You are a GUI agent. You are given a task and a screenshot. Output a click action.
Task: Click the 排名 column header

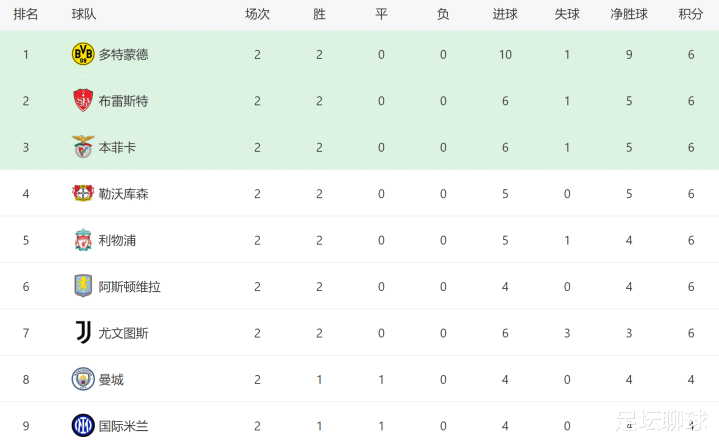pos(26,15)
